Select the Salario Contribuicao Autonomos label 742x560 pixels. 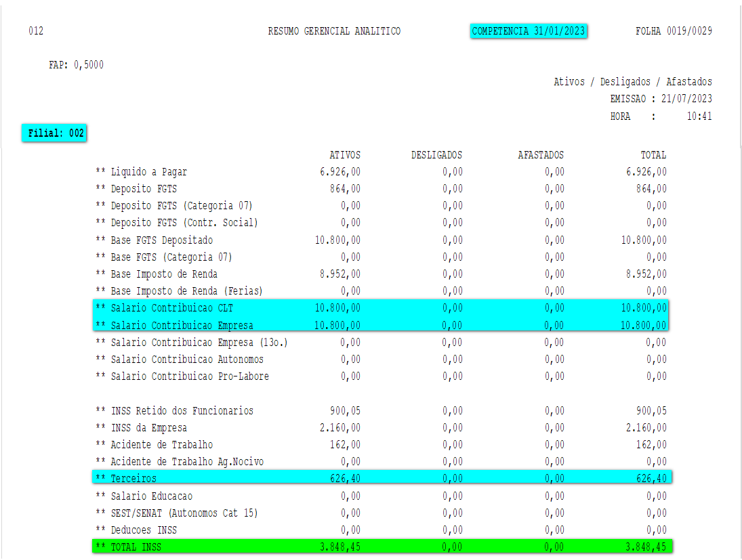coord(187,360)
